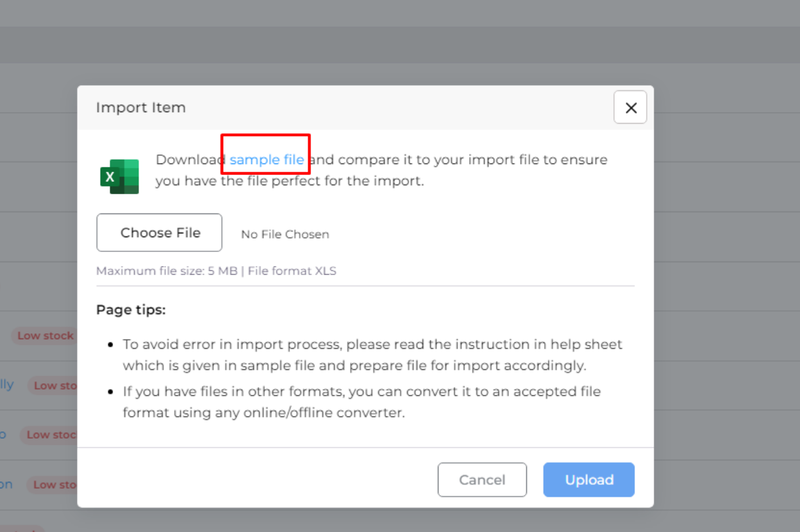The width and height of the screenshot is (800, 532).
Task: Cancel the Import Item dialog
Action: 482,479
